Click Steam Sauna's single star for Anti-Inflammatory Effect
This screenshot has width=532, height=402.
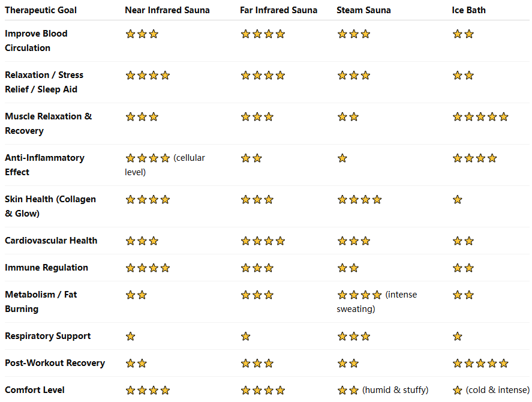pyautogui.click(x=342, y=158)
